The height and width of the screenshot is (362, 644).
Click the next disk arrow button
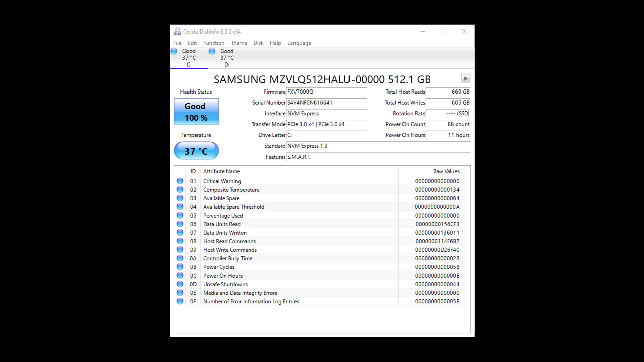[465, 78]
